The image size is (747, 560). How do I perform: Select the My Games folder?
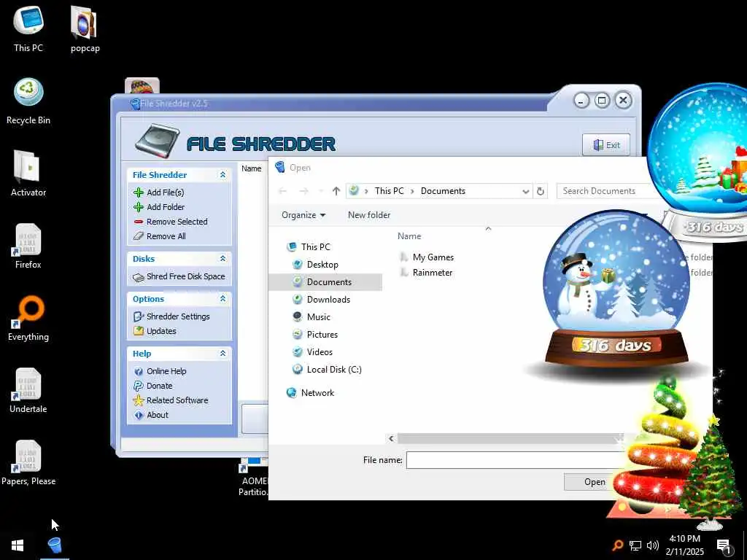click(433, 257)
